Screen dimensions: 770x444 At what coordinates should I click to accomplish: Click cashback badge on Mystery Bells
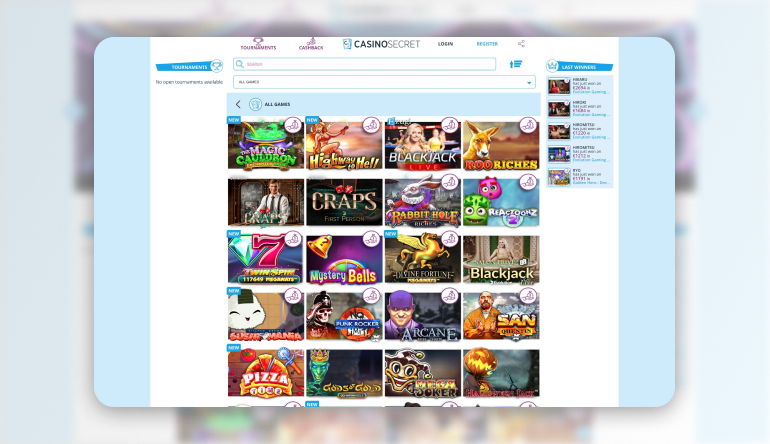pos(371,239)
